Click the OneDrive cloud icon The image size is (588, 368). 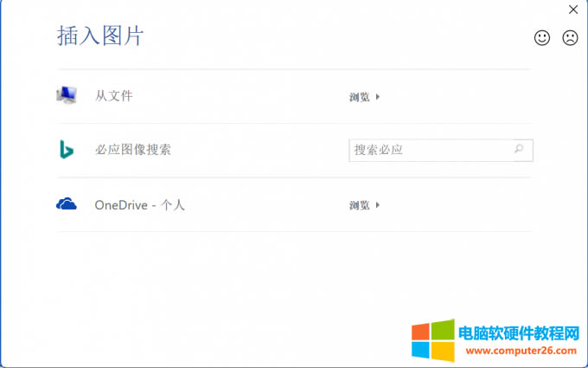pos(67,203)
